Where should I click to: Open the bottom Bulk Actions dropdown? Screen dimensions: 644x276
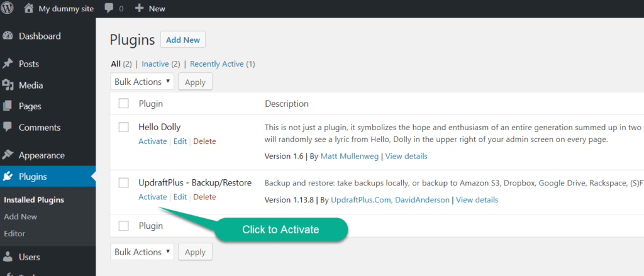pos(142,251)
